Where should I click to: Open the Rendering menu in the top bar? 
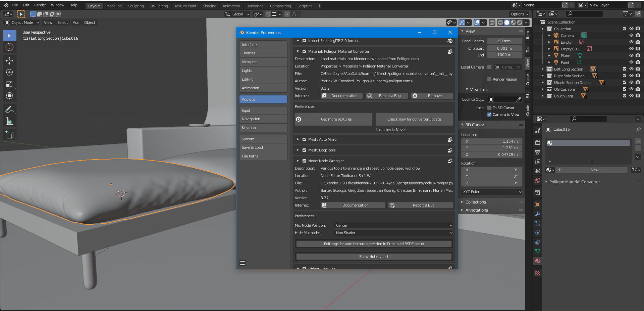(x=255, y=6)
